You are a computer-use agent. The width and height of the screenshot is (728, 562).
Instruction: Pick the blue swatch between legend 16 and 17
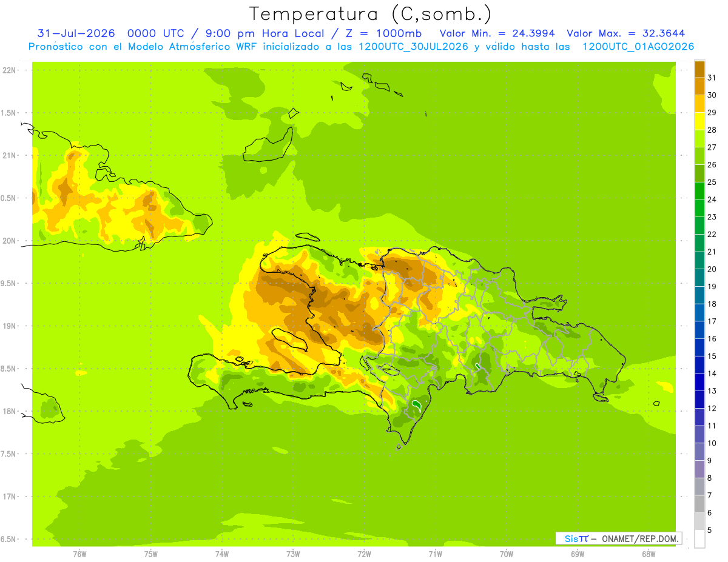point(699,330)
